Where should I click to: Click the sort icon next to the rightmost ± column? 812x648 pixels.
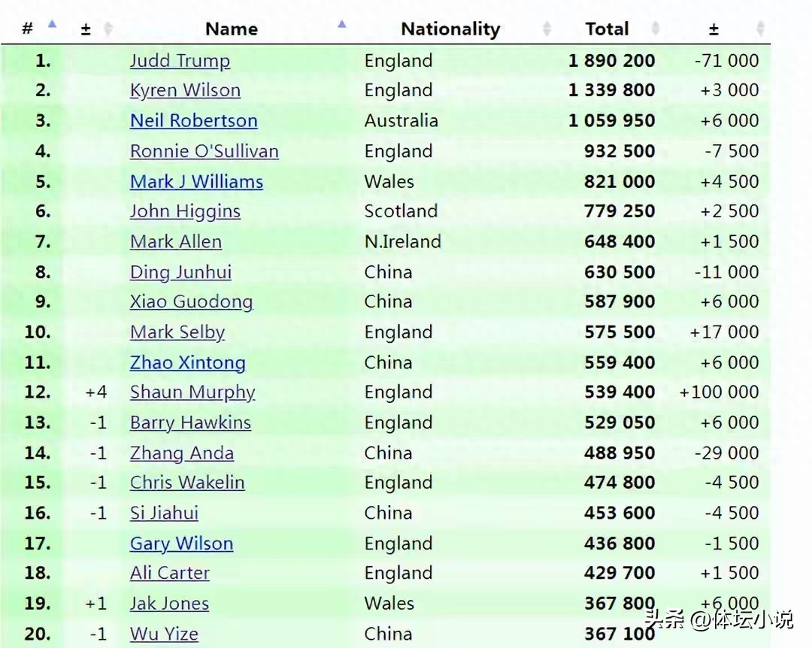[x=759, y=29]
